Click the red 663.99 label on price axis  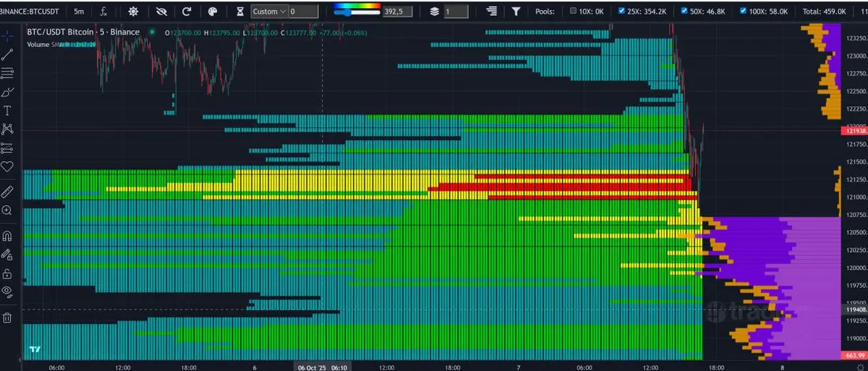click(854, 355)
